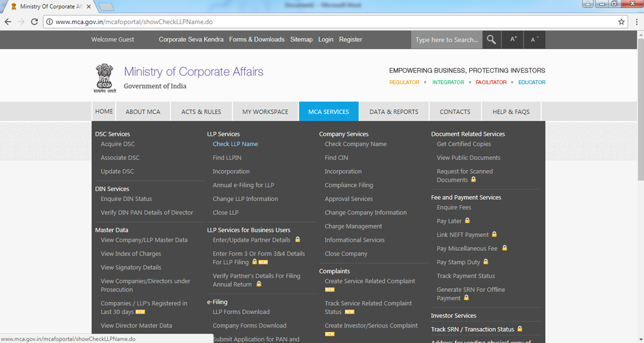
Task: Click Check Company Name
Action: click(x=356, y=144)
